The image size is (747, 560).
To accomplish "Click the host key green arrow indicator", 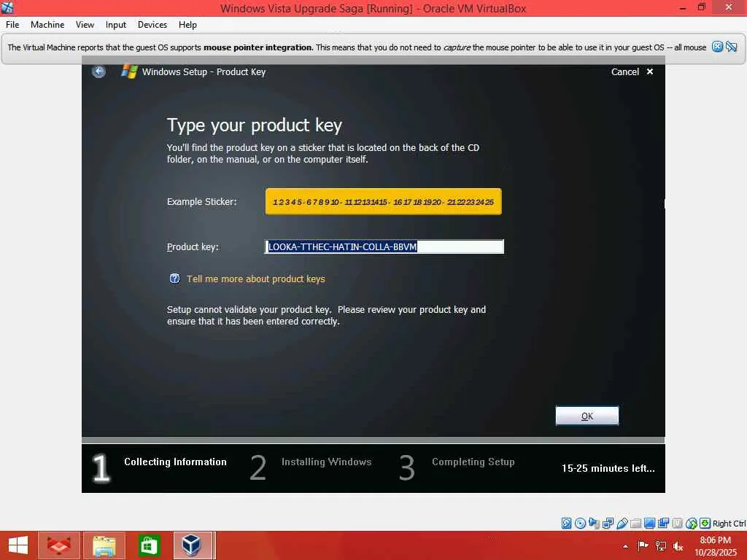I will (705, 524).
